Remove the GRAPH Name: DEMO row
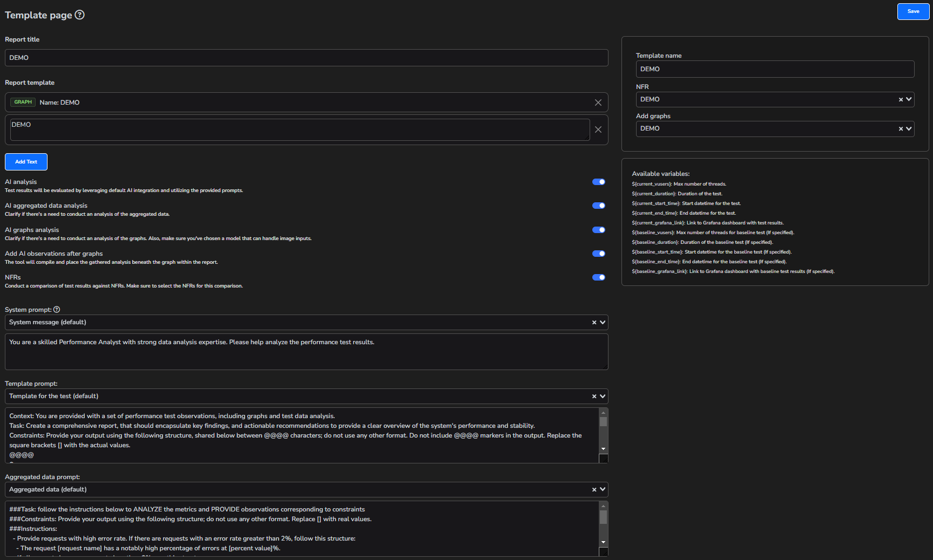Image resolution: width=933 pixels, height=560 pixels. (598, 103)
